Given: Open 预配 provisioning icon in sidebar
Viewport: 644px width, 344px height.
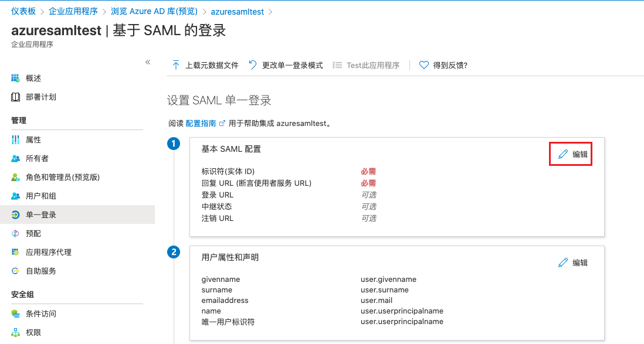Looking at the screenshot, I should (15, 234).
